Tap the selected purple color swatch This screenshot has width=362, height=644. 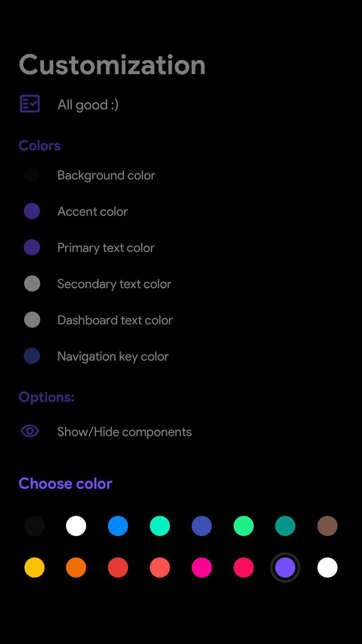285,568
